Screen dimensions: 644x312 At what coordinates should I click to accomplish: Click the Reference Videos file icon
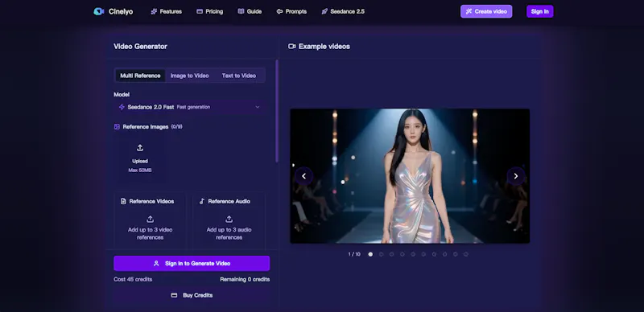(123, 201)
